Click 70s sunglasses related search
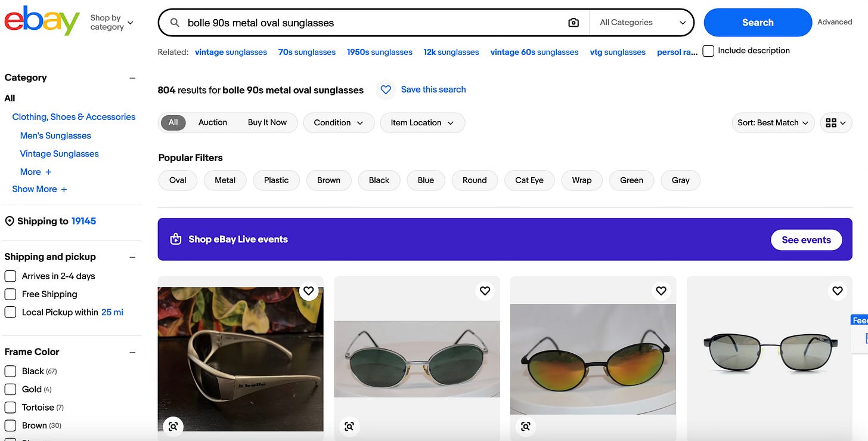This screenshot has height=441, width=868. tap(307, 52)
